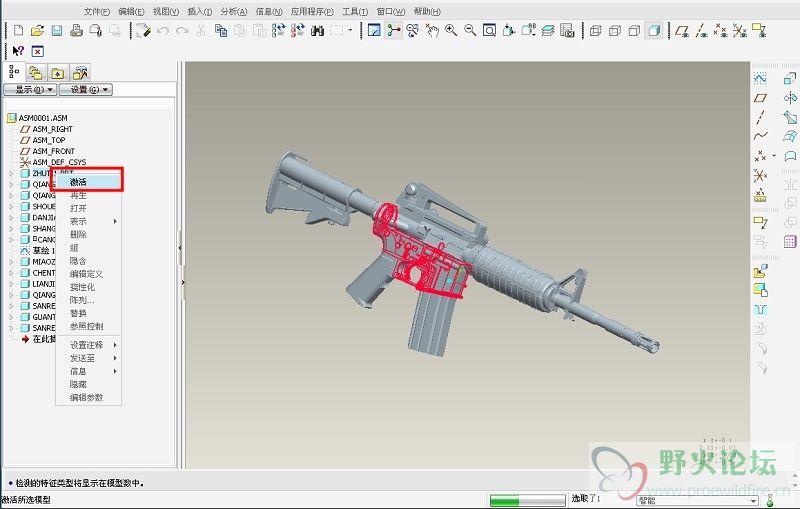This screenshot has height=509, width=800.
Task: Toggle wireframe display cube icon
Action: (594, 31)
